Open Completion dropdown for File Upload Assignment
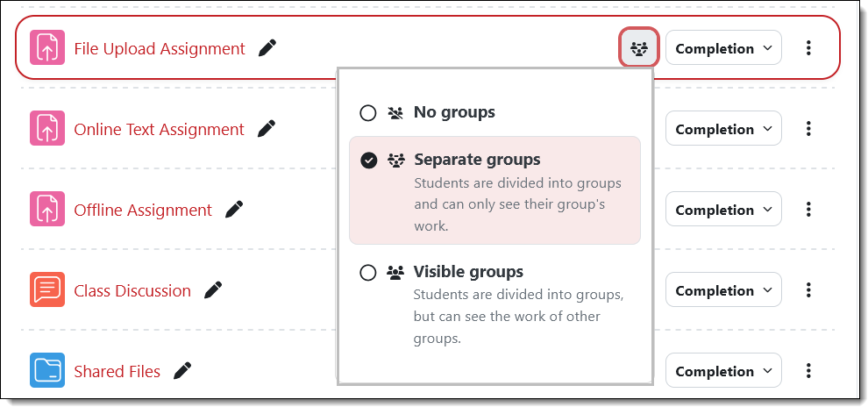The width and height of the screenshot is (868, 407). [x=723, y=49]
